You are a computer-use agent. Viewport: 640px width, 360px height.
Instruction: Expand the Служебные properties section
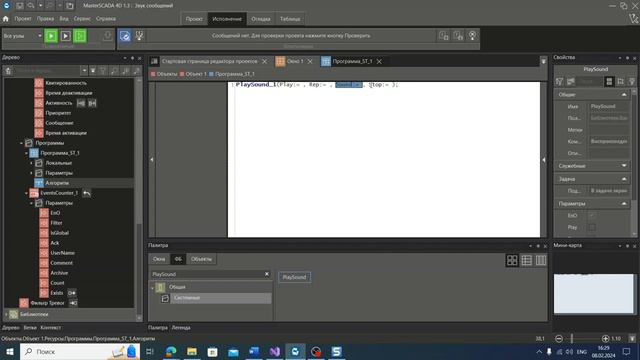pos(624,166)
